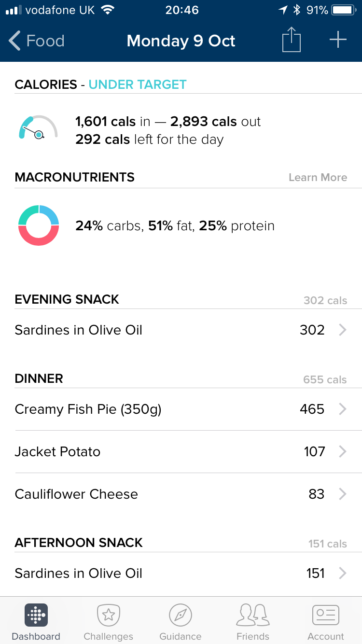The height and width of the screenshot is (644, 362).
Task: Open the Account card icon
Action: click(326, 615)
